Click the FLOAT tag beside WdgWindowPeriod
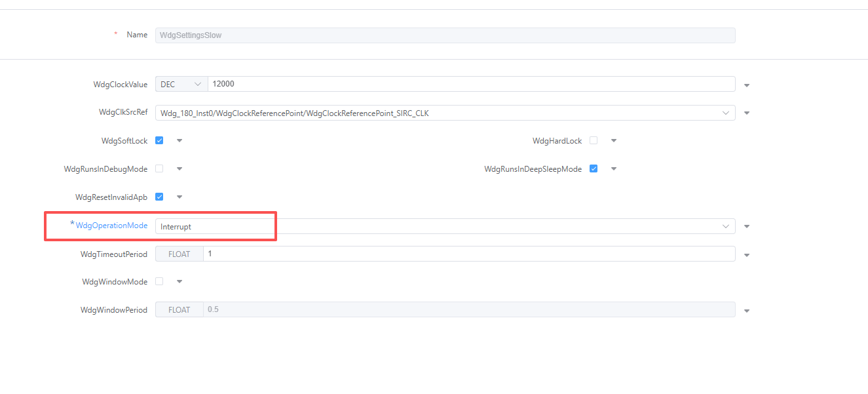This screenshot has width=868, height=394. [x=179, y=309]
